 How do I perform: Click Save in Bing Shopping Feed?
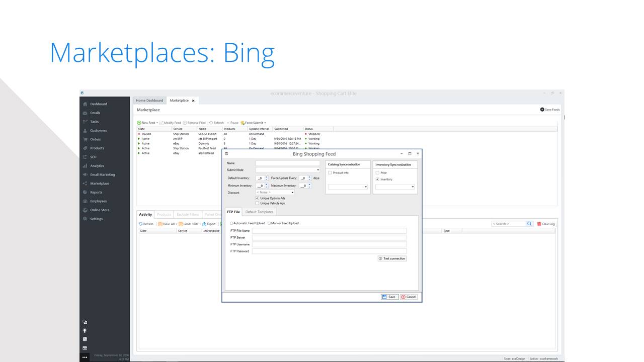coord(389,297)
